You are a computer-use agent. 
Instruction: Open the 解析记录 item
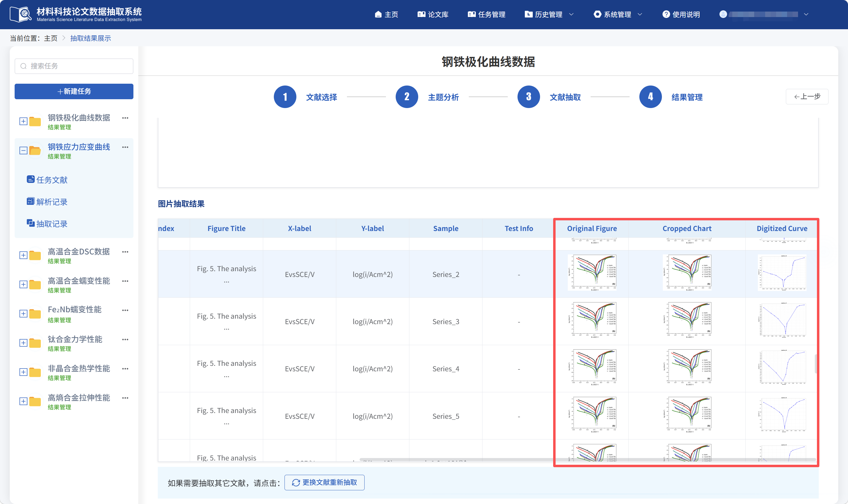click(47, 202)
